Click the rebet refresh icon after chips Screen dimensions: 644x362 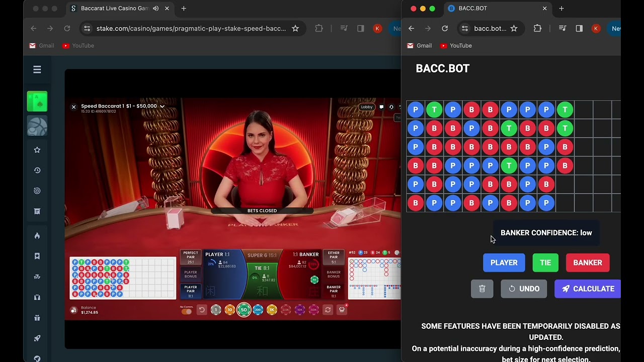click(328, 310)
